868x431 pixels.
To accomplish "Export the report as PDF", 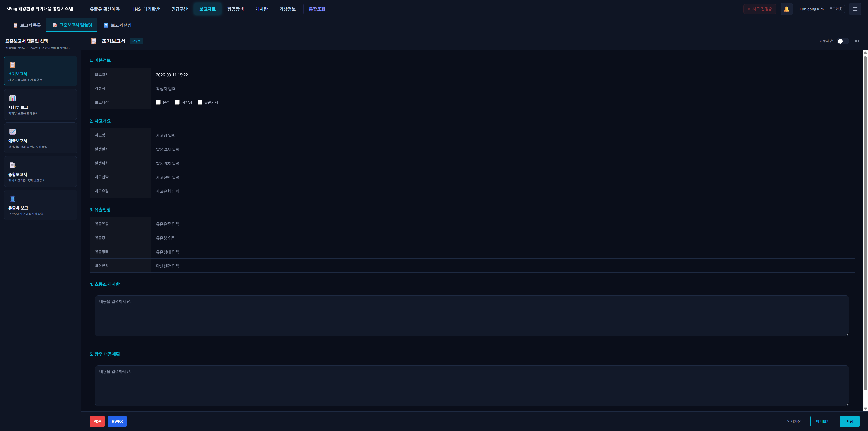I will point(97,421).
